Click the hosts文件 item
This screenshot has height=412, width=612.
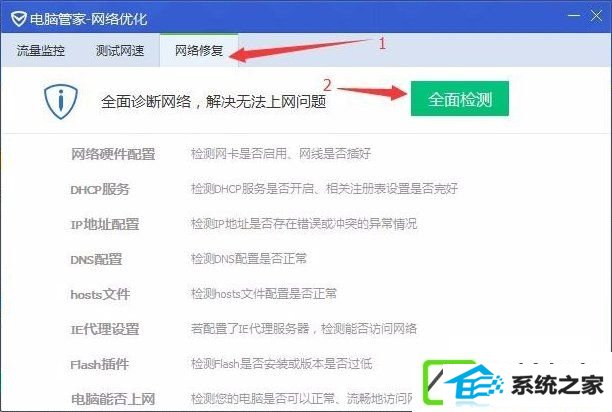(100, 294)
